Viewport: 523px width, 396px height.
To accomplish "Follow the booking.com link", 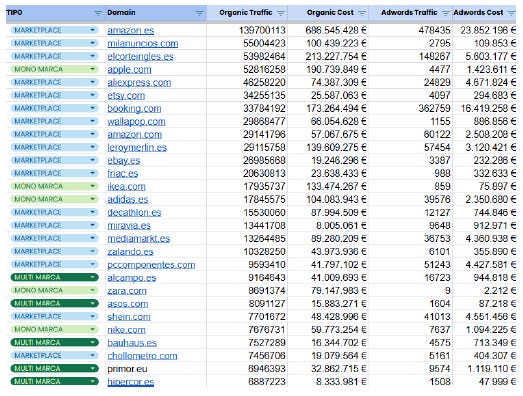I will pyautogui.click(x=134, y=108).
